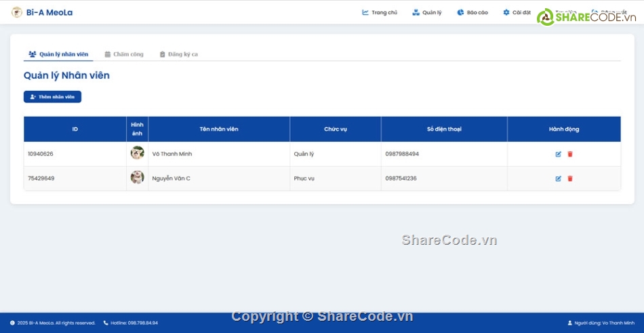The width and height of the screenshot is (644, 333).
Task: Switch to the Chấm công tab
Action: click(124, 54)
